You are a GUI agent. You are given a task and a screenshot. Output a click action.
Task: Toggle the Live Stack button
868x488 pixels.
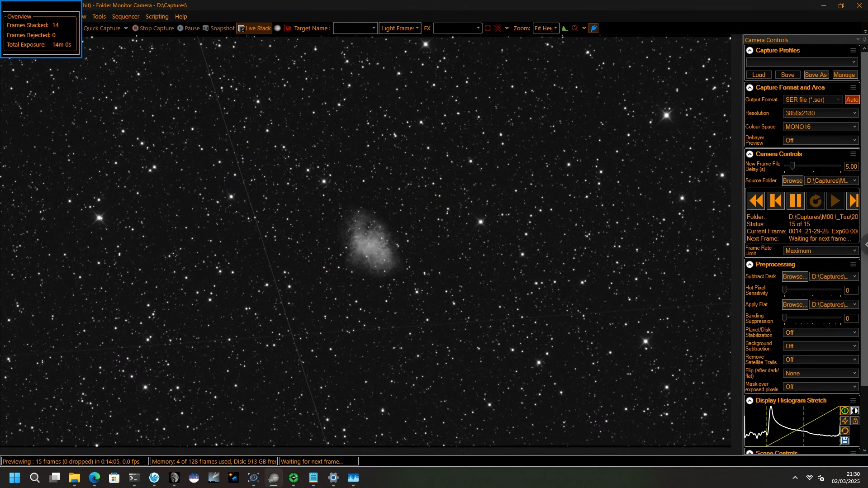pos(254,28)
